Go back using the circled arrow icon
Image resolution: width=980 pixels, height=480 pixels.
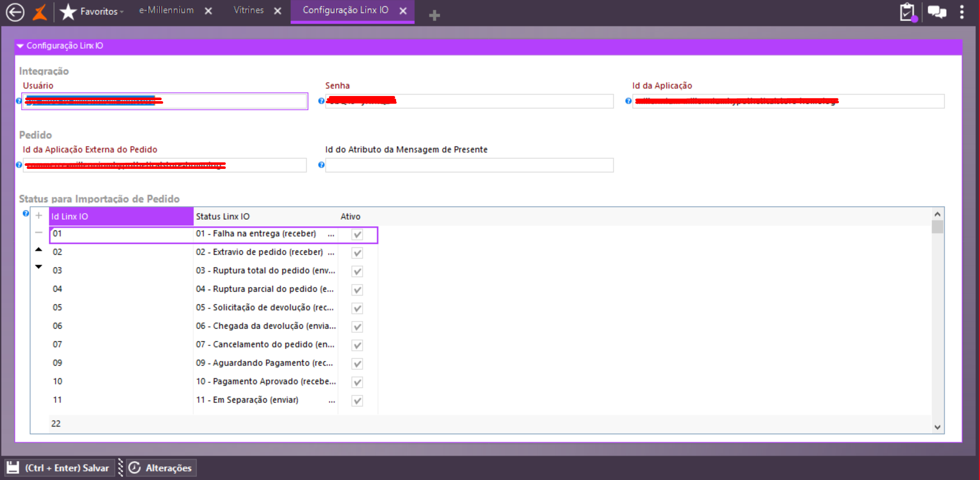[x=15, y=12]
